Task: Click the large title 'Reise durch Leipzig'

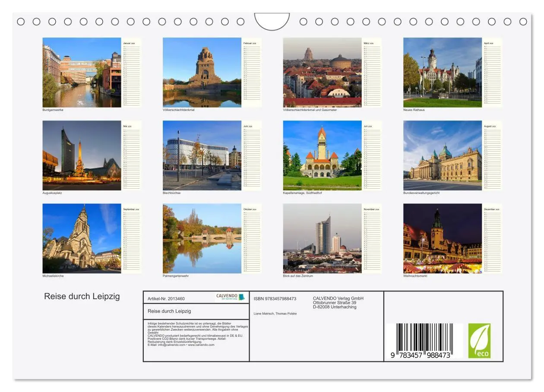Action: 82,297
